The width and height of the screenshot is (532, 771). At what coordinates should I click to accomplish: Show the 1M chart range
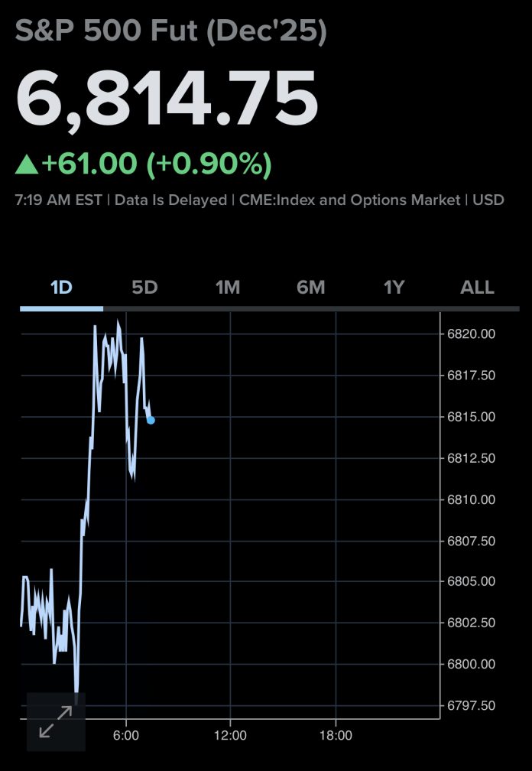click(228, 288)
